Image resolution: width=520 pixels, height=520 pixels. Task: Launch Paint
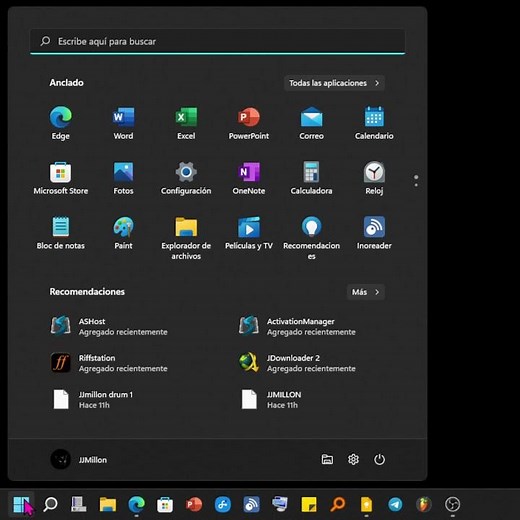point(123,233)
